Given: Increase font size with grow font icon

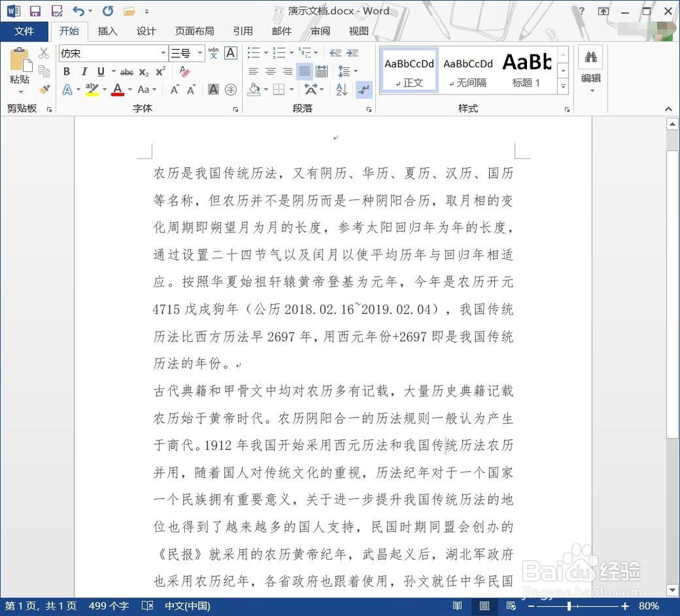Looking at the screenshot, I should (174, 90).
